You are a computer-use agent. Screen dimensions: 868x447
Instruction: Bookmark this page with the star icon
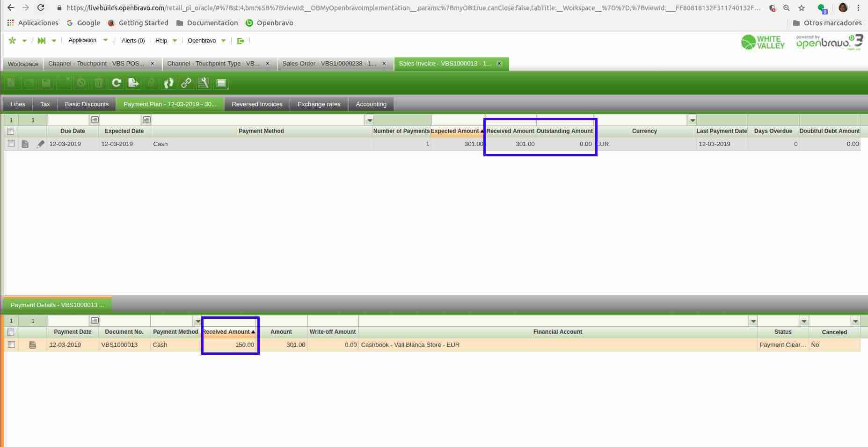tap(802, 8)
